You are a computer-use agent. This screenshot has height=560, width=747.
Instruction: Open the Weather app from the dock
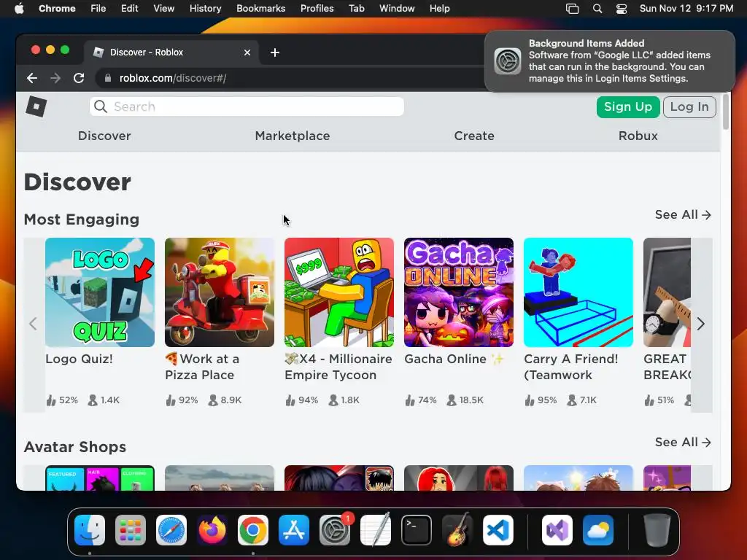[598, 530]
